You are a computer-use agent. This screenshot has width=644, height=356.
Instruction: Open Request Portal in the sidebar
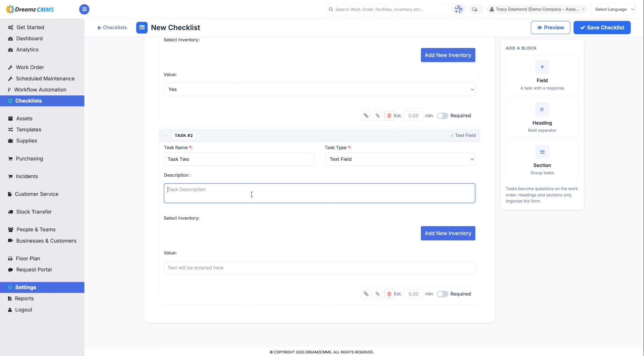34,270
